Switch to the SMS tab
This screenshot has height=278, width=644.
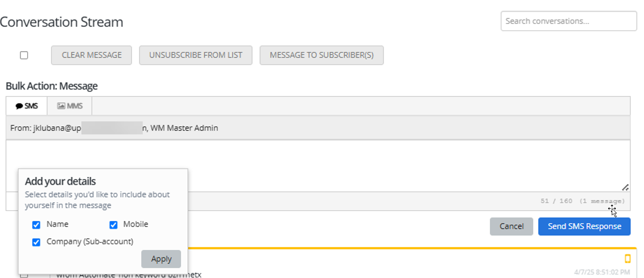(x=26, y=105)
